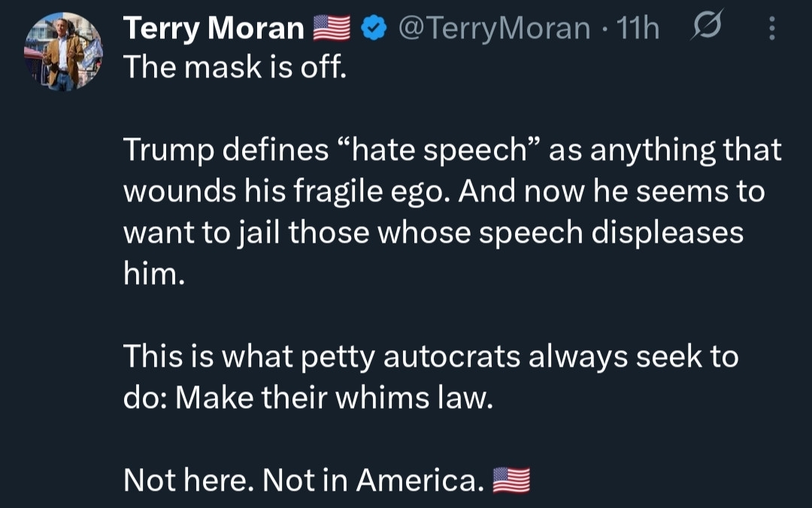
Task: Click "The mask is off." text line
Action: 235,68
